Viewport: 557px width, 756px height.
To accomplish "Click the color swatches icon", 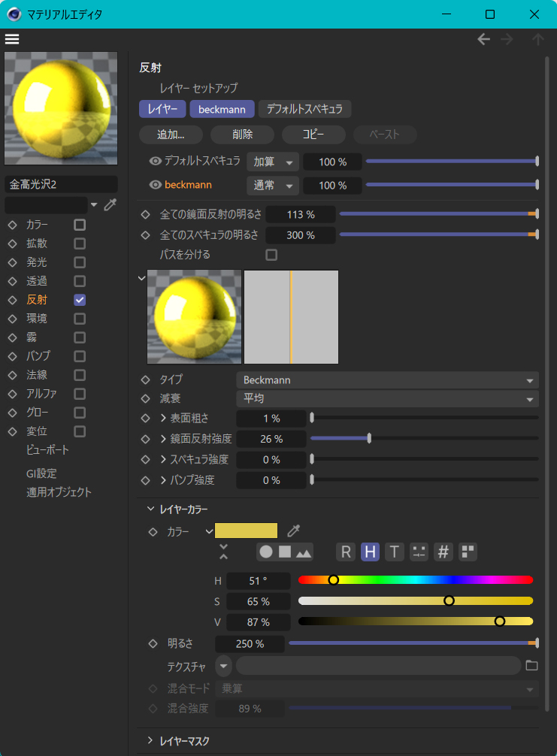I will pyautogui.click(x=468, y=552).
